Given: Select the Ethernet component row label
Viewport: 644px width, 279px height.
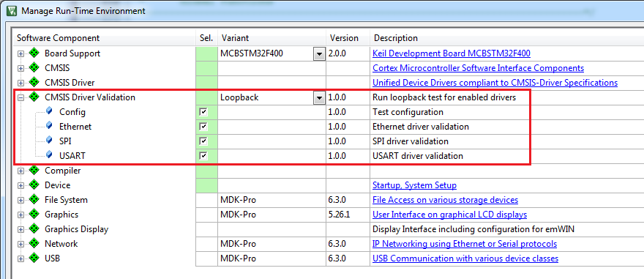Looking at the screenshot, I should [x=75, y=127].
